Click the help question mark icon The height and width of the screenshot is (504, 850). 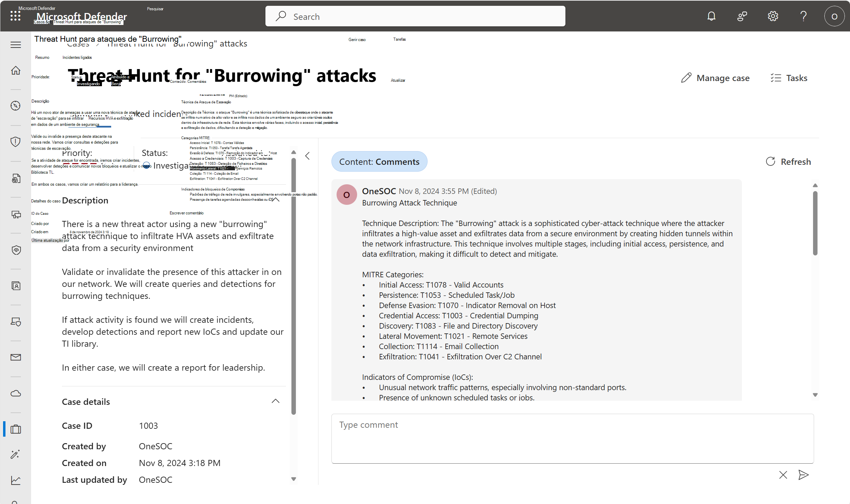pyautogui.click(x=803, y=16)
